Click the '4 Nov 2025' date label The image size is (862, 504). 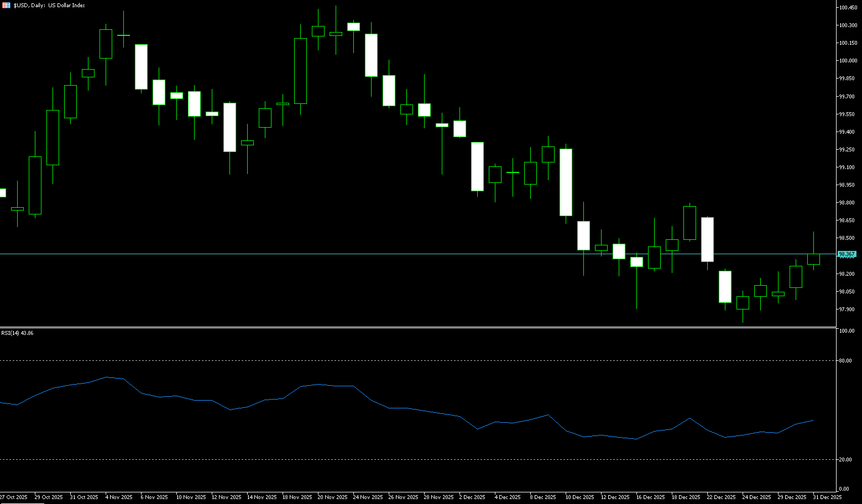coord(119,497)
